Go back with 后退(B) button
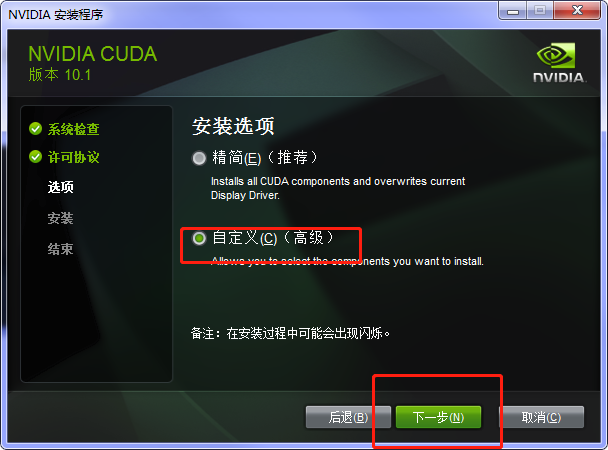 tap(348, 417)
